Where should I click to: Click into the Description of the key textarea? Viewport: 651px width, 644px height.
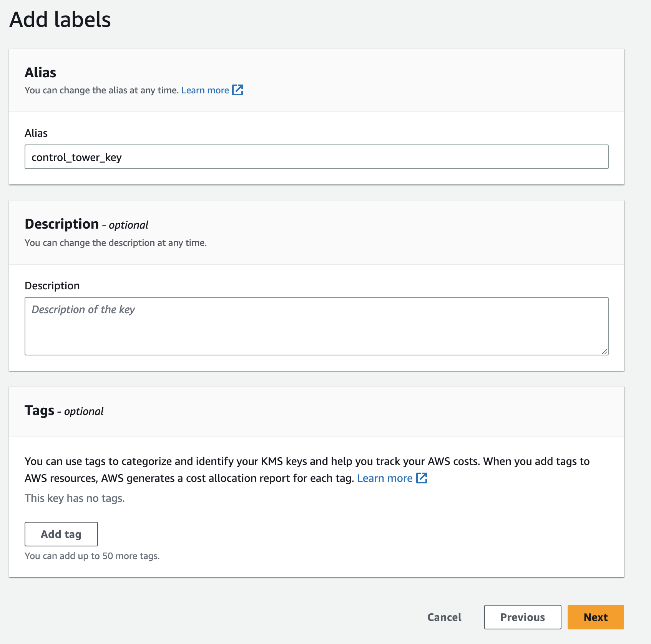coord(316,326)
